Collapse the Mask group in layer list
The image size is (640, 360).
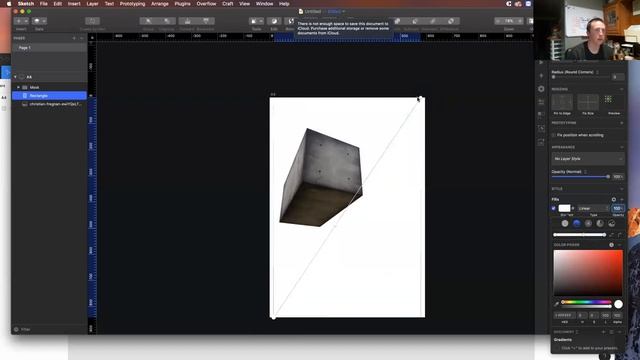click(x=18, y=87)
